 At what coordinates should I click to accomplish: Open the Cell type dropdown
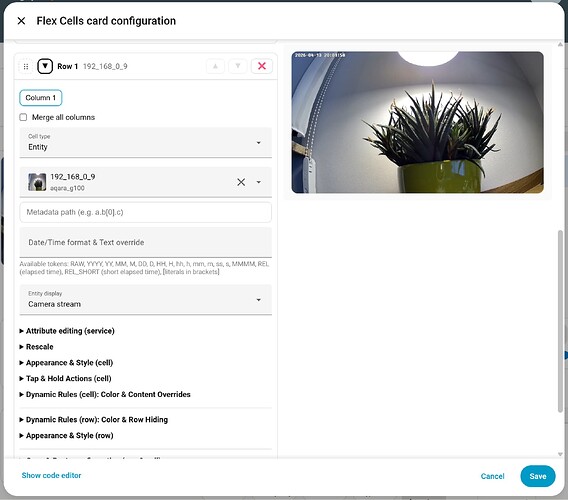click(146, 142)
